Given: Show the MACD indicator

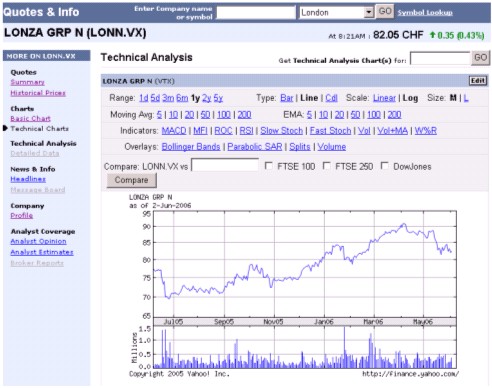Looking at the screenshot, I should click(x=174, y=131).
